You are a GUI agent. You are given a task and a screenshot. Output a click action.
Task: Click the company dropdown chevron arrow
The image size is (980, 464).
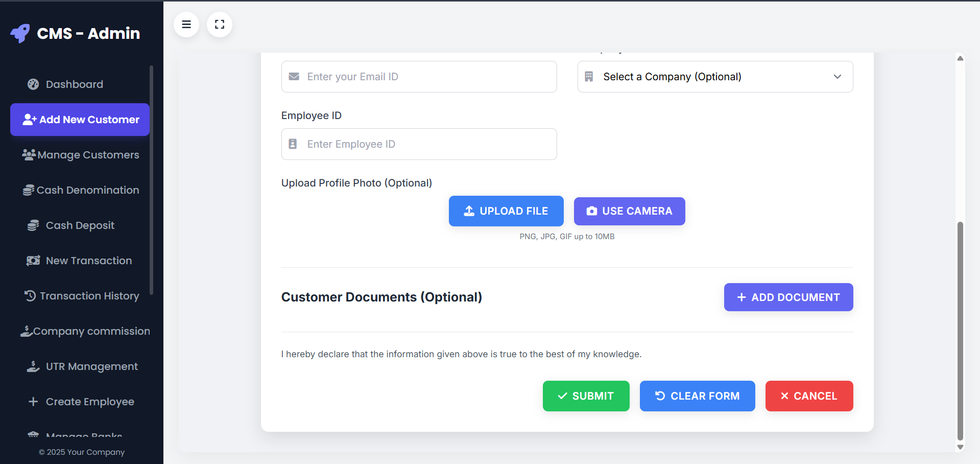click(x=837, y=77)
